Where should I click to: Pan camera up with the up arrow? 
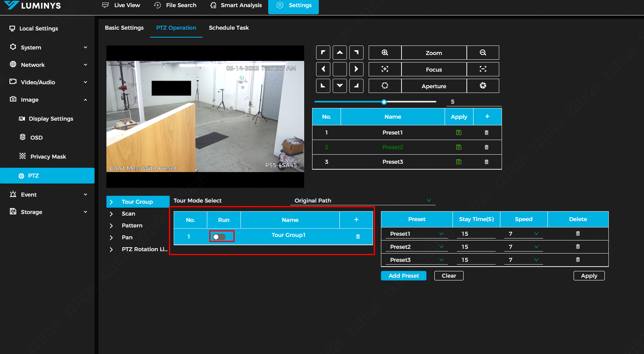coord(340,53)
